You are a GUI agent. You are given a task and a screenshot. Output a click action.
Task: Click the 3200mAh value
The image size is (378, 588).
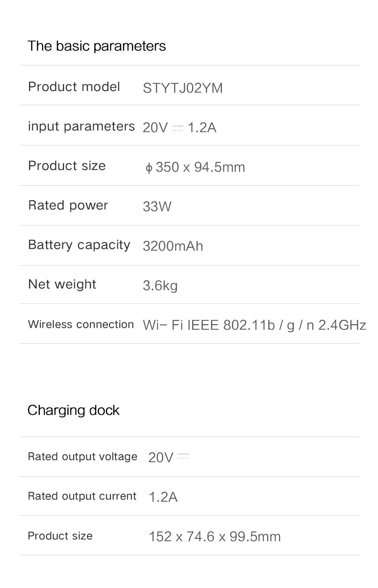click(173, 246)
